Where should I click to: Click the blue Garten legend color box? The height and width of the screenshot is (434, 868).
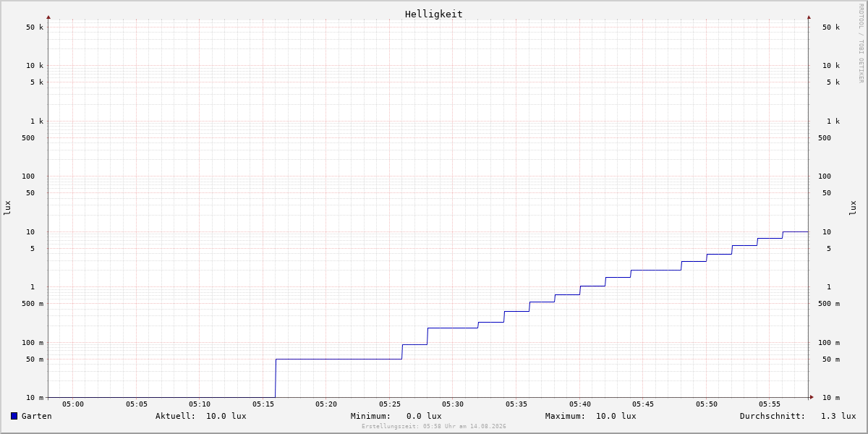coord(14,416)
